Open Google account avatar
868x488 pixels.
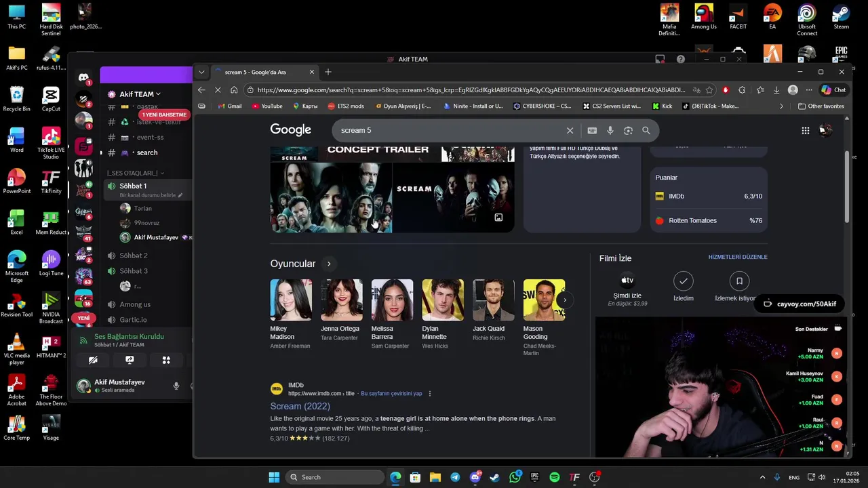pos(825,130)
